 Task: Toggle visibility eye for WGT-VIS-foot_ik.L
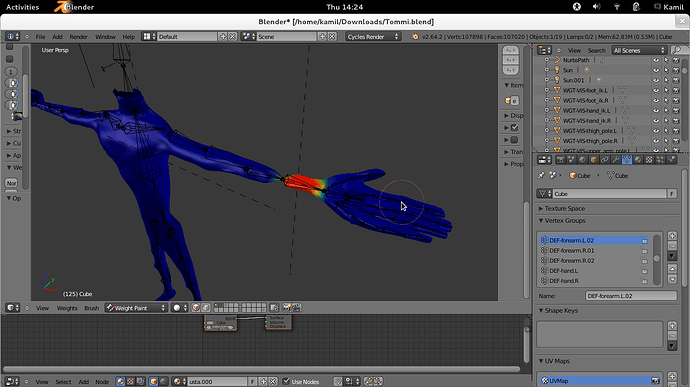(656, 90)
